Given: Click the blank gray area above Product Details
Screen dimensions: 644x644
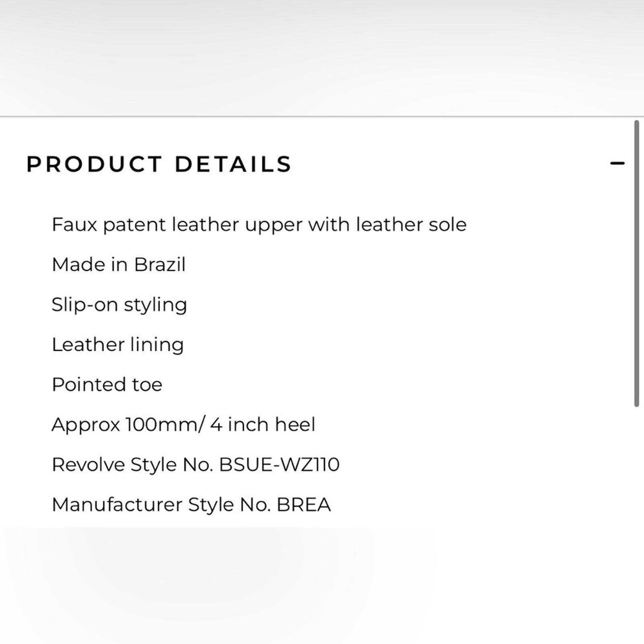Looking at the screenshot, I should tap(322, 56).
